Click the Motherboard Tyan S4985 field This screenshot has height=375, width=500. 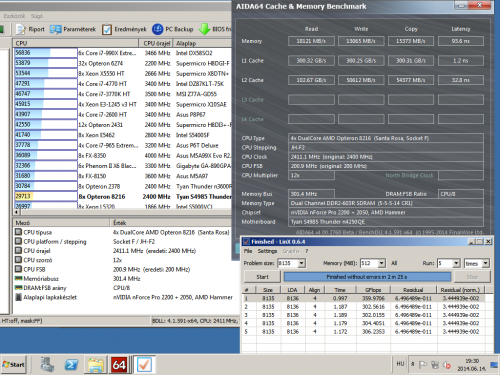pyautogui.click(x=386, y=222)
